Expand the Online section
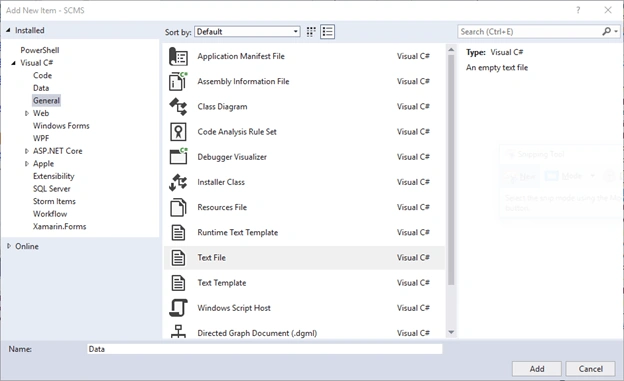The image size is (624, 381). pos(9,246)
